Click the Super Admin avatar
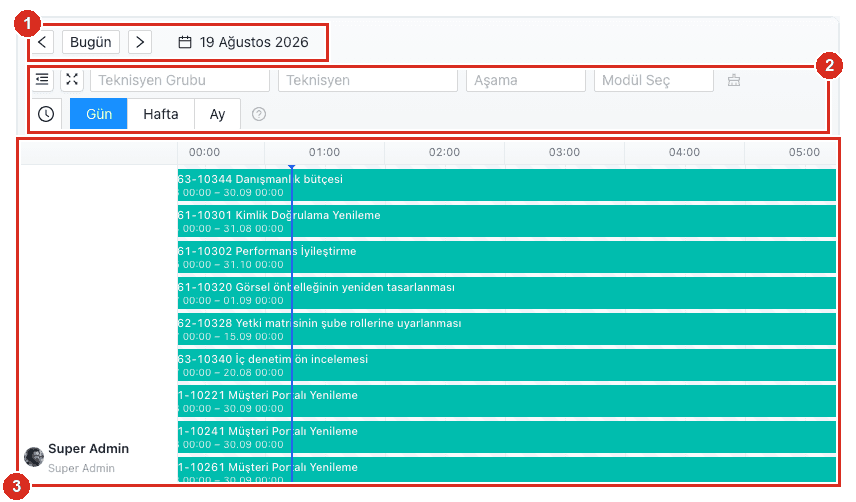Screen dimensions: 856x502 point(34,457)
